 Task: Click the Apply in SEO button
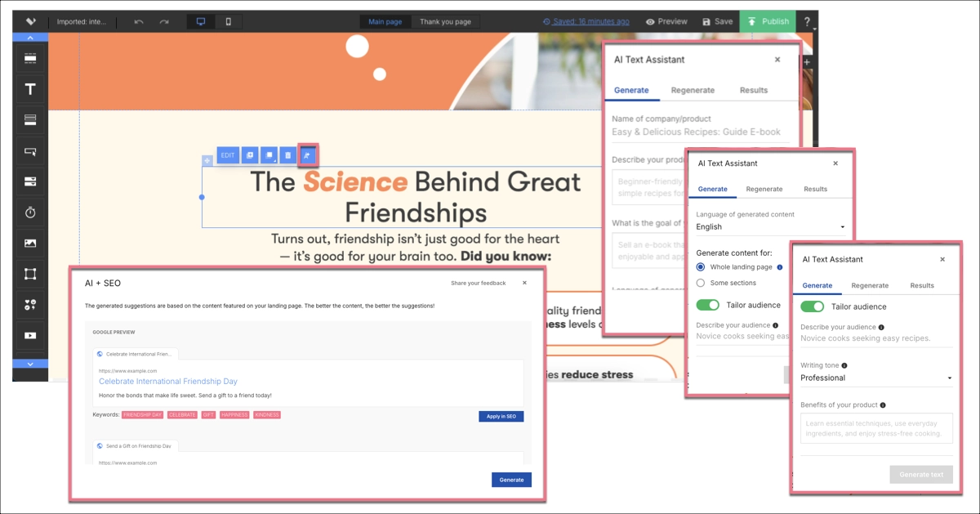pyautogui.click(x=501, y=415)
